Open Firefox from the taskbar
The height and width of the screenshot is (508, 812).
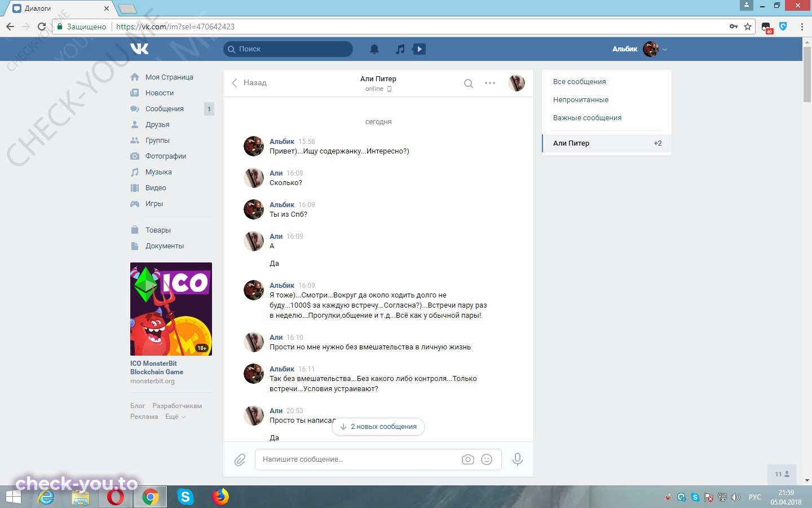click(x=220, y=497)
